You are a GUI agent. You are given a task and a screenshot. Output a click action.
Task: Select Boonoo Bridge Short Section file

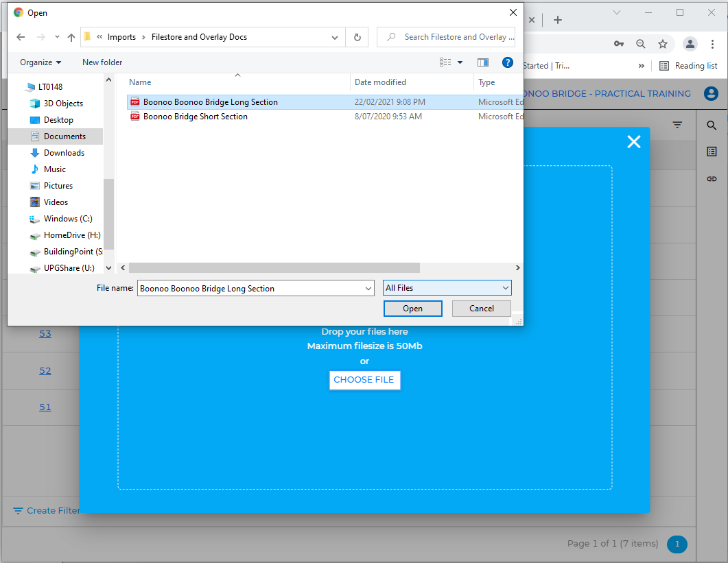click(x=195, y=117)
